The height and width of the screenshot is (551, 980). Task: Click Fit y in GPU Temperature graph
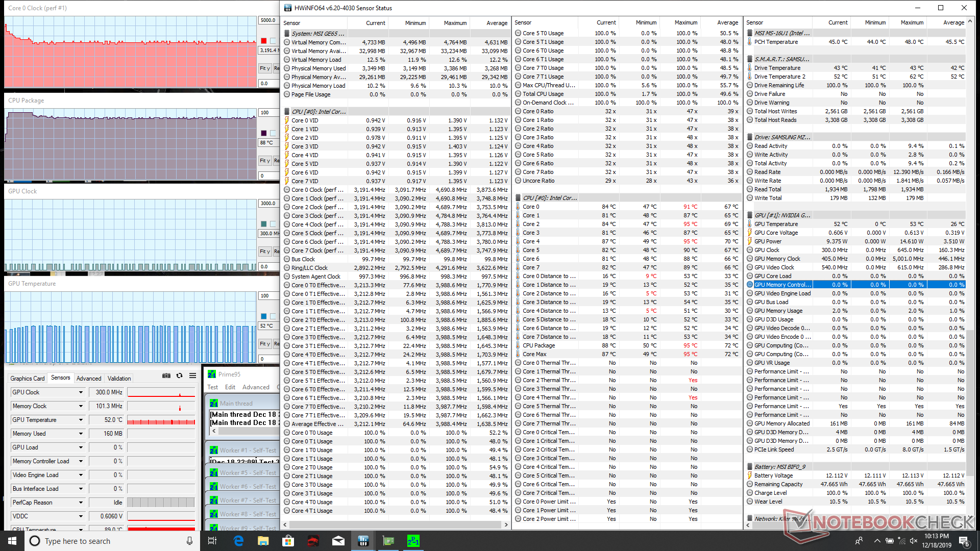pos(264,344)
